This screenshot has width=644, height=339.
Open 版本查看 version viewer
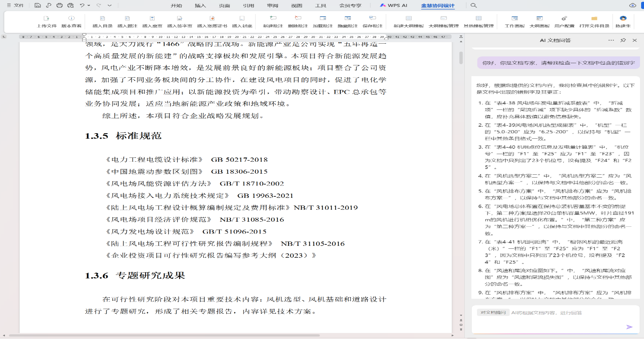point(71,18)
